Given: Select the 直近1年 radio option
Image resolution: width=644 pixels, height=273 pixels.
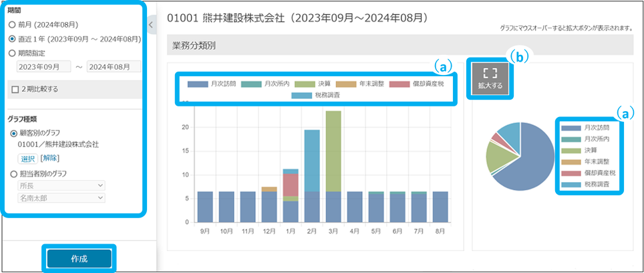Looking at the screenshot, I should tap(12, 39).
